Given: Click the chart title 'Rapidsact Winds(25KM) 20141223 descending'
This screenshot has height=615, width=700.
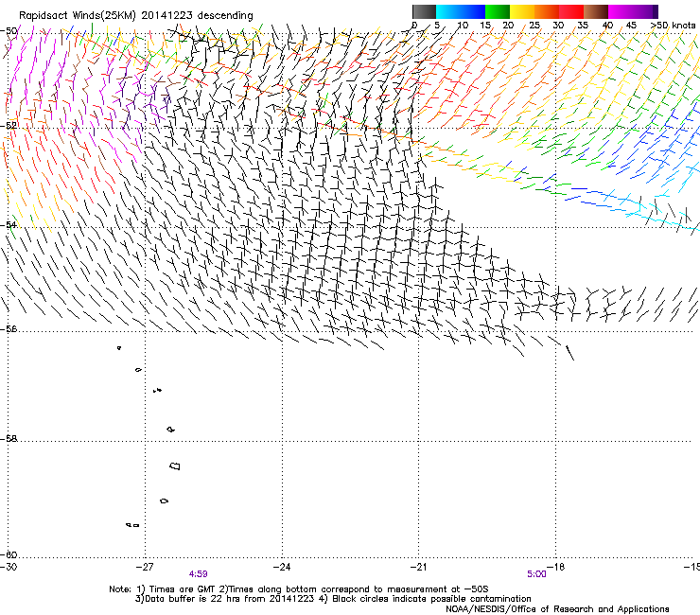Looking at the screenshot, I should (x=135, y=16).
